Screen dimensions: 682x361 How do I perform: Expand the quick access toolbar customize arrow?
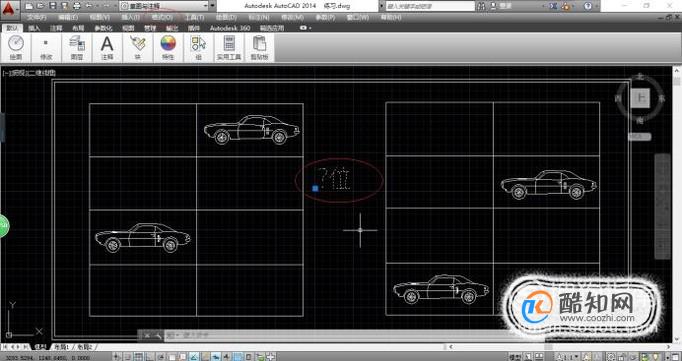[212, 6]
